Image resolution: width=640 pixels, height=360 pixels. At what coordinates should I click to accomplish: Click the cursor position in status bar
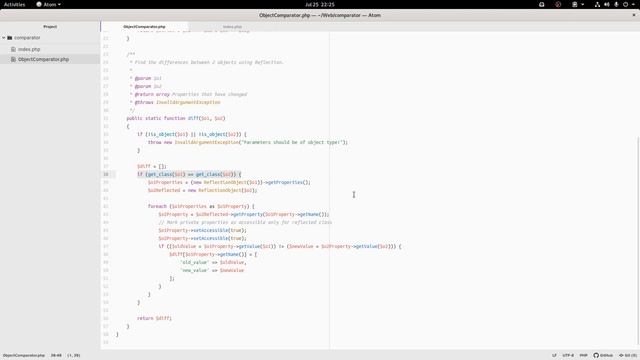56,356
